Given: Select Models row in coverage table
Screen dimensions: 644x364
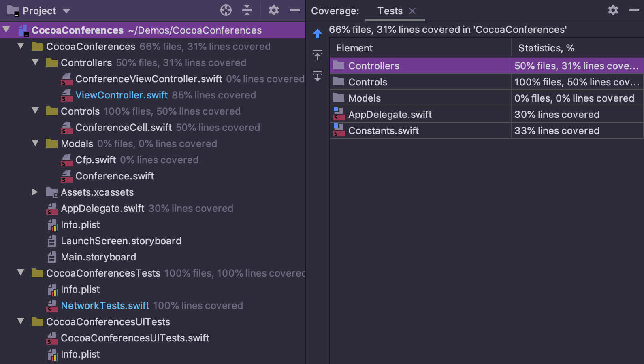Looking at the screenshot, I should [486, 98].
